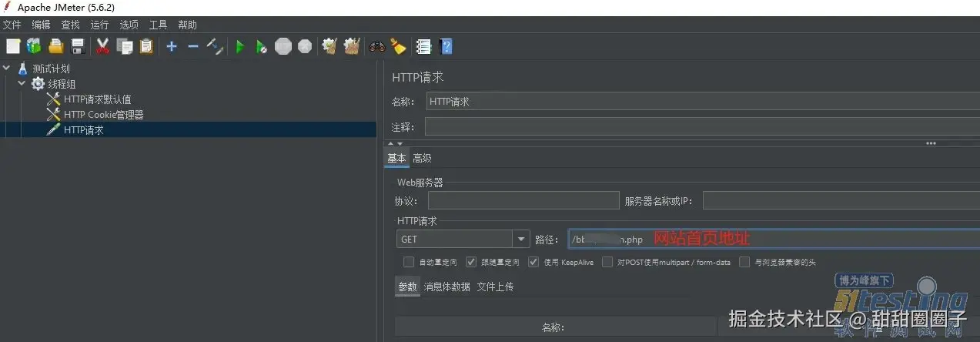This screenshot has height=342, width=980.
Task: Cut selection using the scissors icon
Action: point(102,47)
